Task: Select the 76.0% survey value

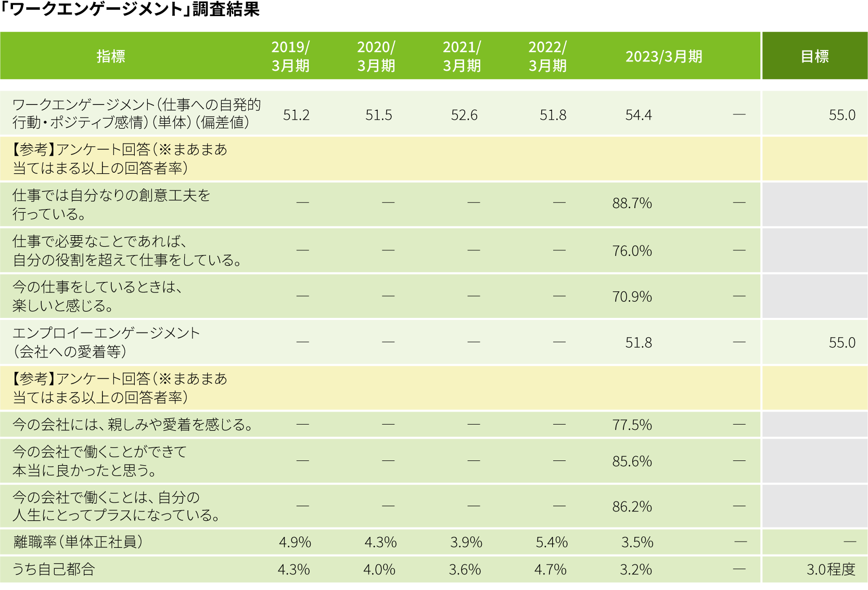Action: tap(632, 251)
